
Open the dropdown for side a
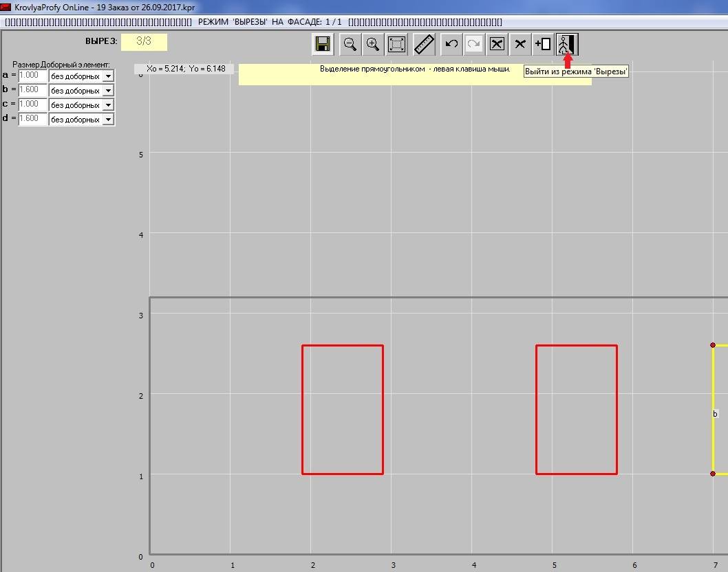(x=108, y=76)
